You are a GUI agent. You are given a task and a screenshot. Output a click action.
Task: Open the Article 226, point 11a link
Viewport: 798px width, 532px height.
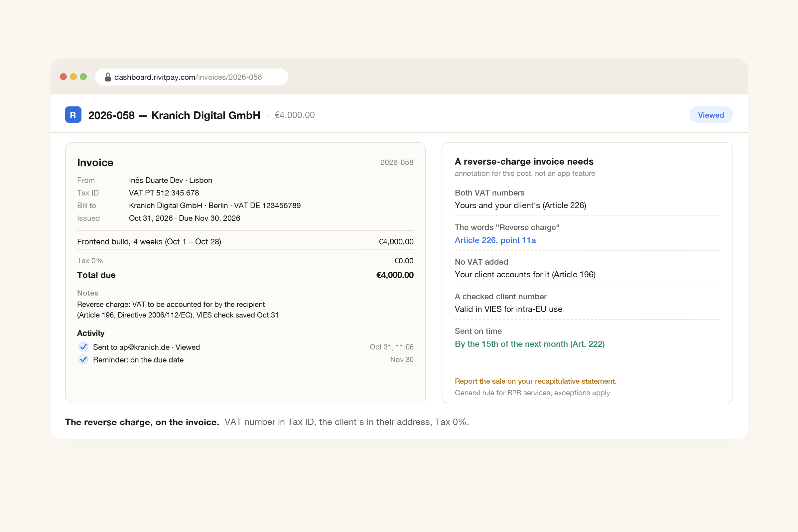click(x=495, y=240)
